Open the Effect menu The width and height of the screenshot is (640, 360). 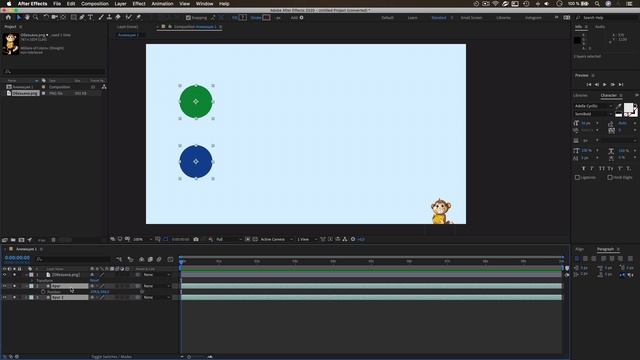pos(139,4)
